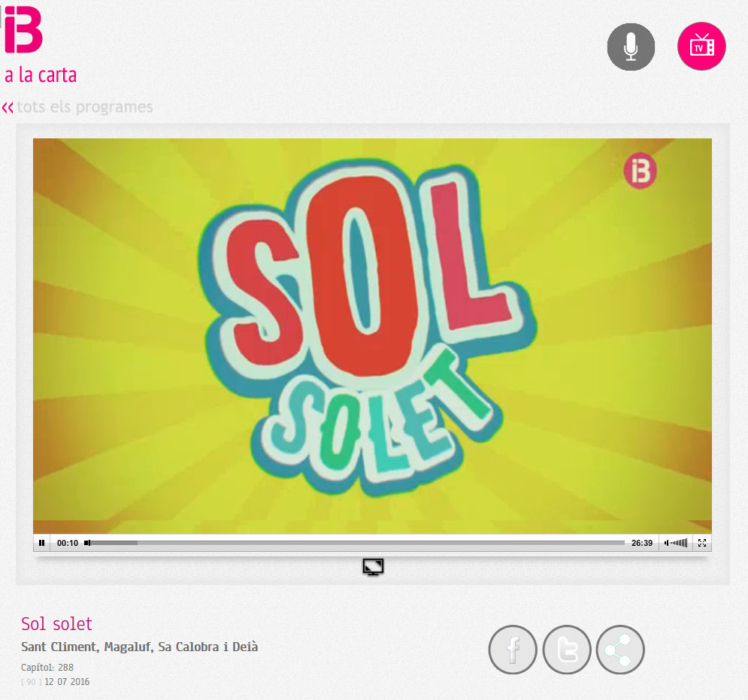748x700 pixels.
Task: Click the IB3 logo at top left
Action: pyautogui.click(x=23, y=29)
